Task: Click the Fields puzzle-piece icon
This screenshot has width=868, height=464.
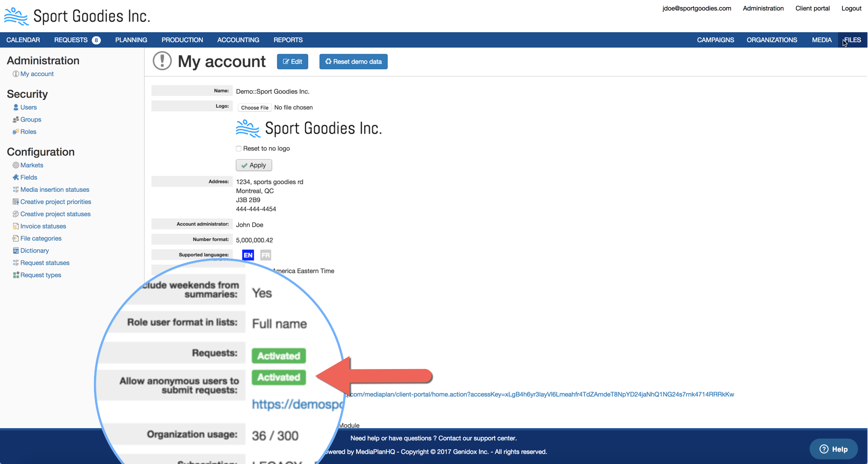Action: click(x=16, y=178)
